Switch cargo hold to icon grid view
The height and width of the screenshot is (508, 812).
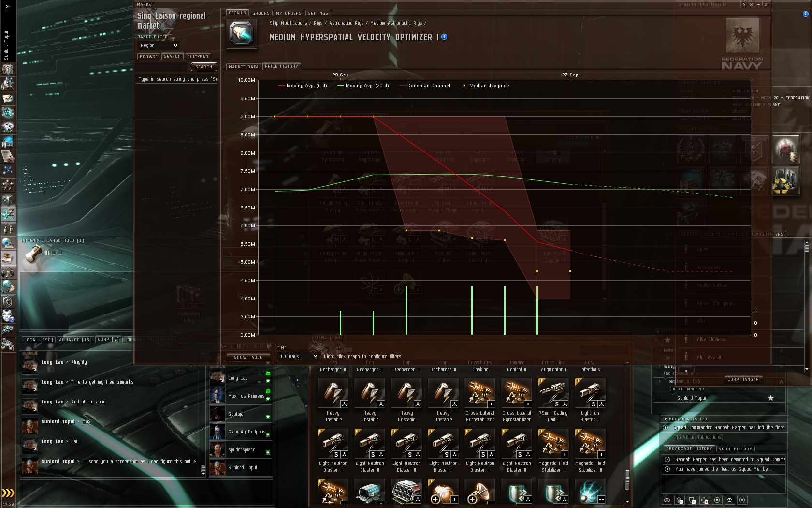point(47,253)
